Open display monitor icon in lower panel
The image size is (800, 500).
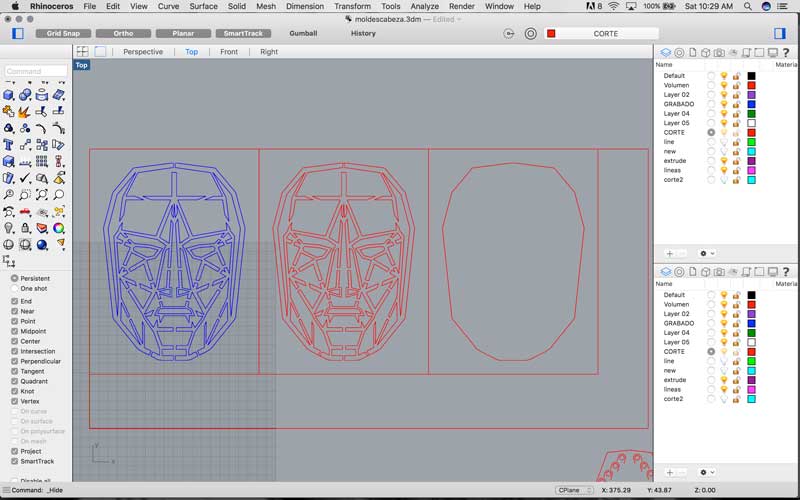tap(772, 272)
